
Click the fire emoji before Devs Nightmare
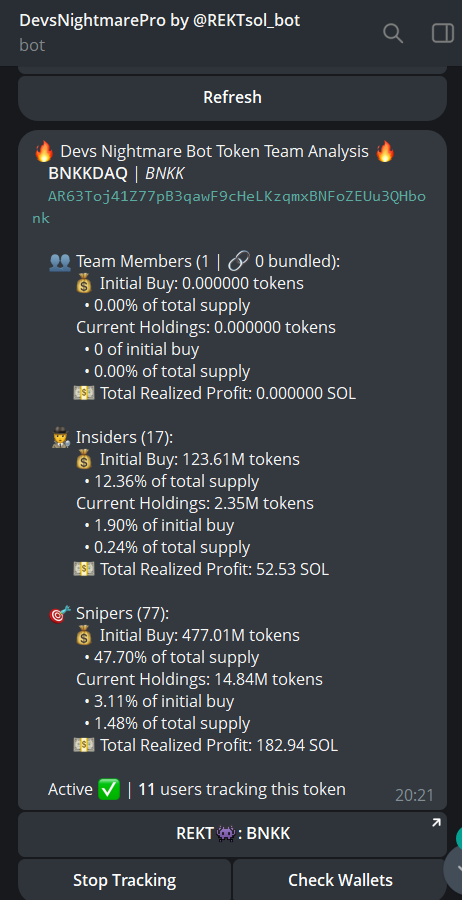click(x=44, y=152)
